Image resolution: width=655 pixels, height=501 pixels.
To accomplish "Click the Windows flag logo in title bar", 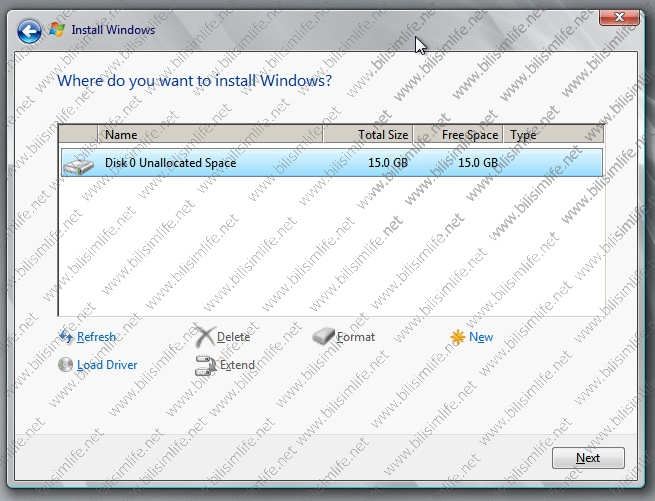I will click(x=57, y=29).
